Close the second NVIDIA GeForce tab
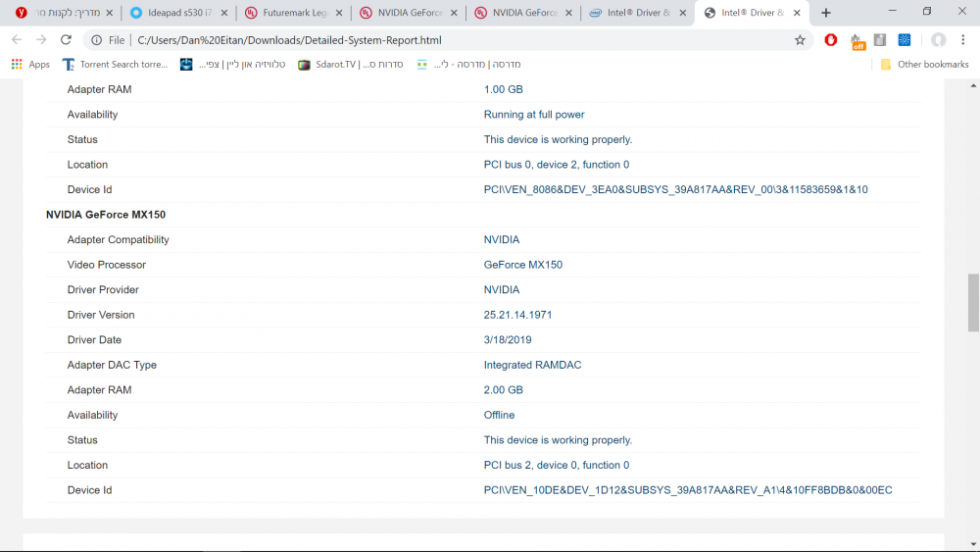The width and height of the screenshot is (980, 552). click(x=568, y=13)
